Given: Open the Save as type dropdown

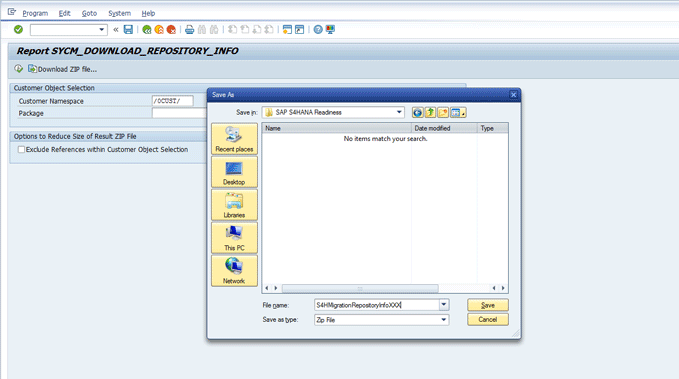Looking at the screenshot, I should pos(443,320).
